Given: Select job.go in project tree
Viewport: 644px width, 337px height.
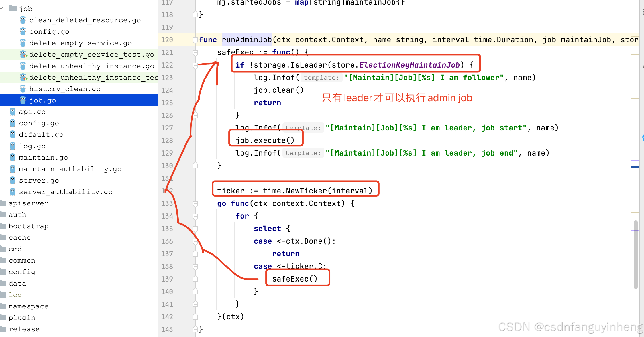Looking at the screenshot, I should click(x=42, y=100).
